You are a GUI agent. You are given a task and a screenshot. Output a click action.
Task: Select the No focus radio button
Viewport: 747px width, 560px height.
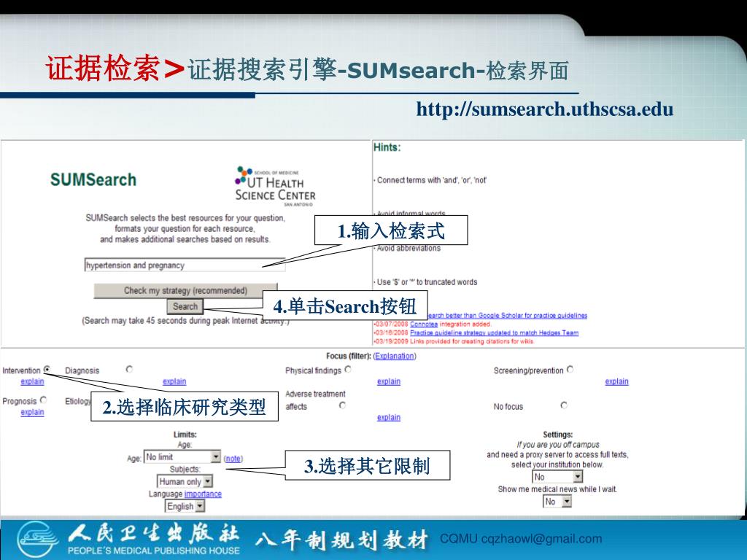coord(564,405)
